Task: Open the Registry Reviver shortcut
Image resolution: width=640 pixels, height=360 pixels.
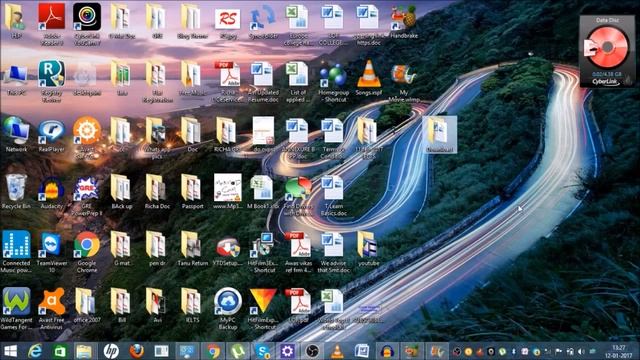Action: pos(51,81)
